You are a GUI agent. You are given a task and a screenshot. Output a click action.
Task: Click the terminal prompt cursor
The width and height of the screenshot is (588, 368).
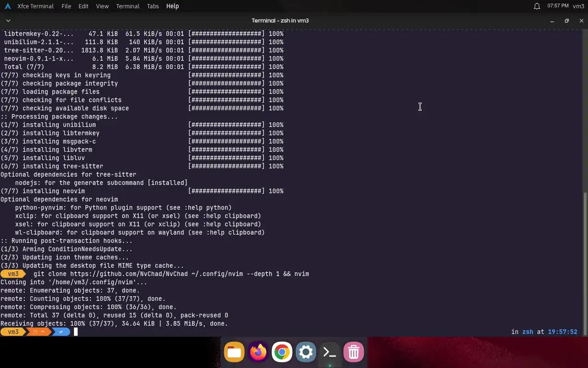tap(76, 332)
